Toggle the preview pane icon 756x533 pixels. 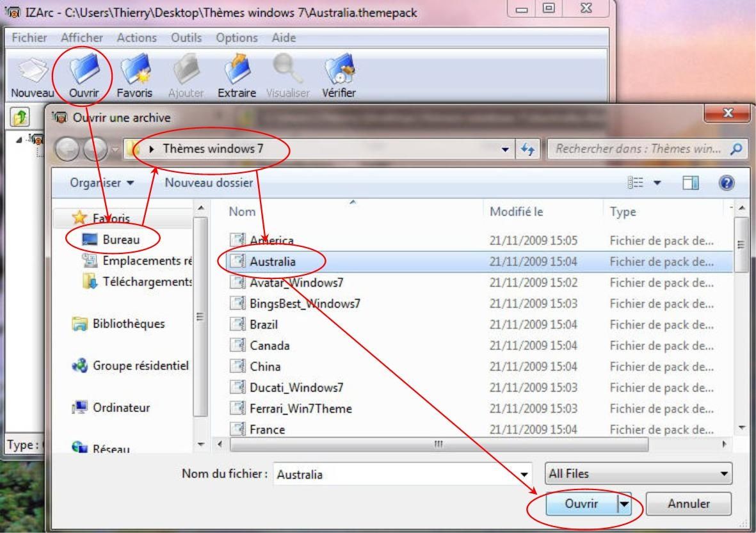691,182
